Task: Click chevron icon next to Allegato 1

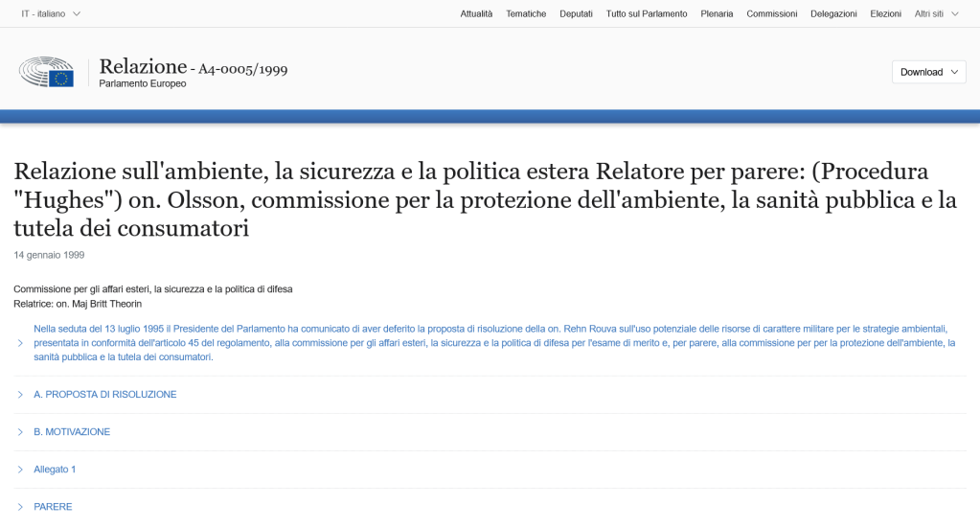Action: coord(20,470)
